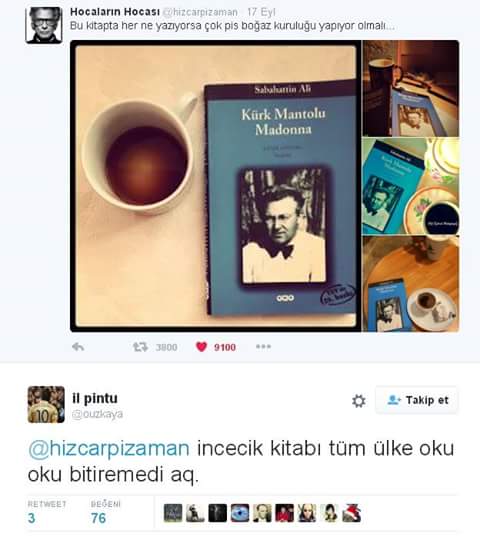Click the @hizcarpizaman mention link in reply
480x543 pixels.
(109, 448)
